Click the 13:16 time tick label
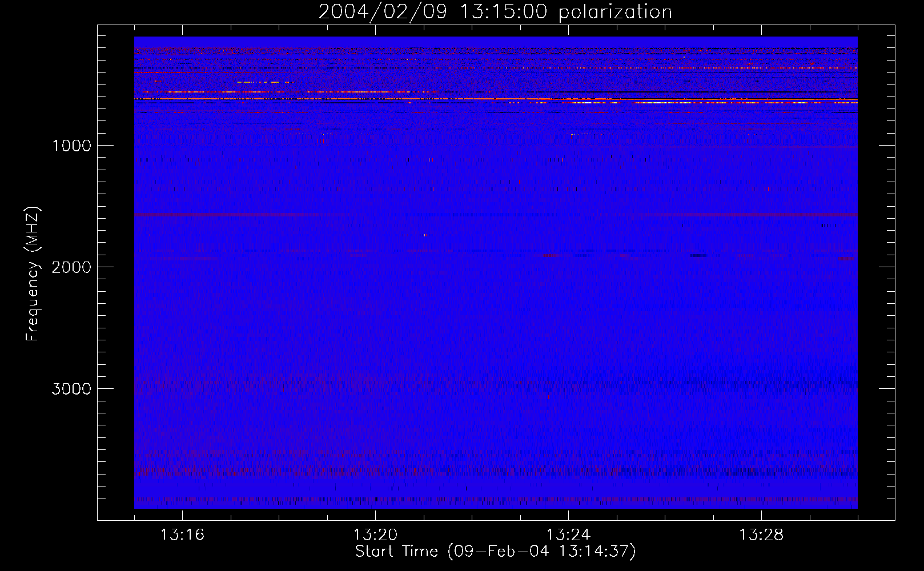The image size is (924, 571). [182, 535]
